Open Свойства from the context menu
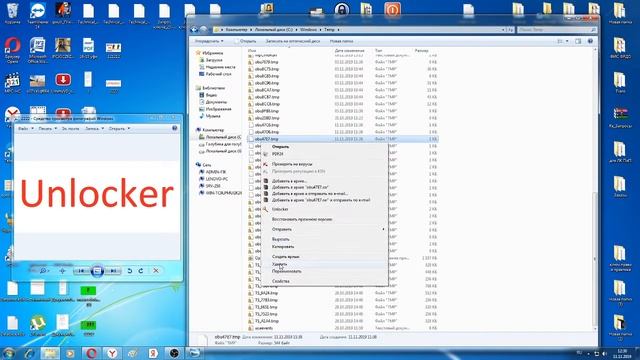The width and height of the screenshot is (640, 360). pyautogui.click(x=280, y=281)
